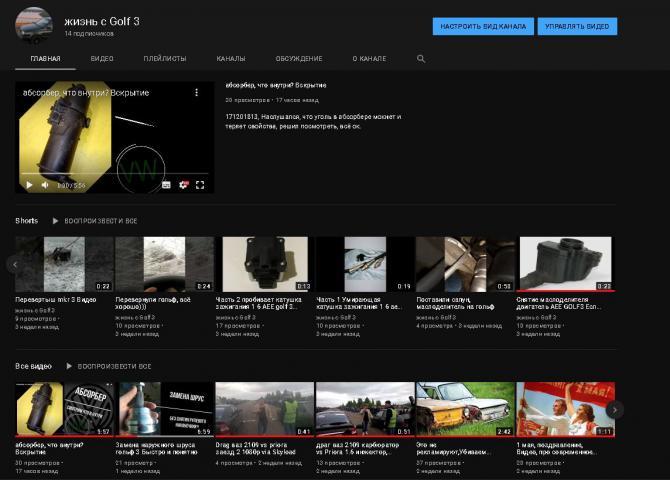
Task: Toggle subtitles in the featured player
Action: [x=166, y=185]
